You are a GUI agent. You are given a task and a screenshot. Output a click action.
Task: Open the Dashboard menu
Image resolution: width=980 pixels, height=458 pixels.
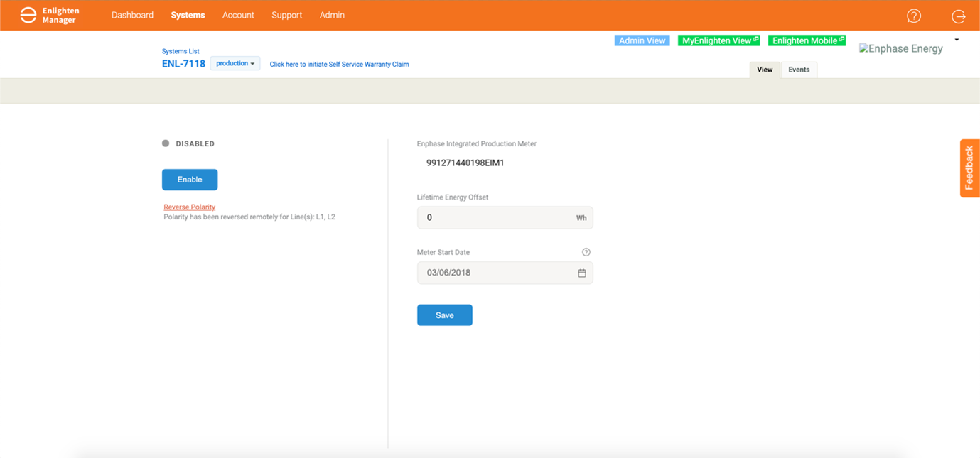[132, 15]
